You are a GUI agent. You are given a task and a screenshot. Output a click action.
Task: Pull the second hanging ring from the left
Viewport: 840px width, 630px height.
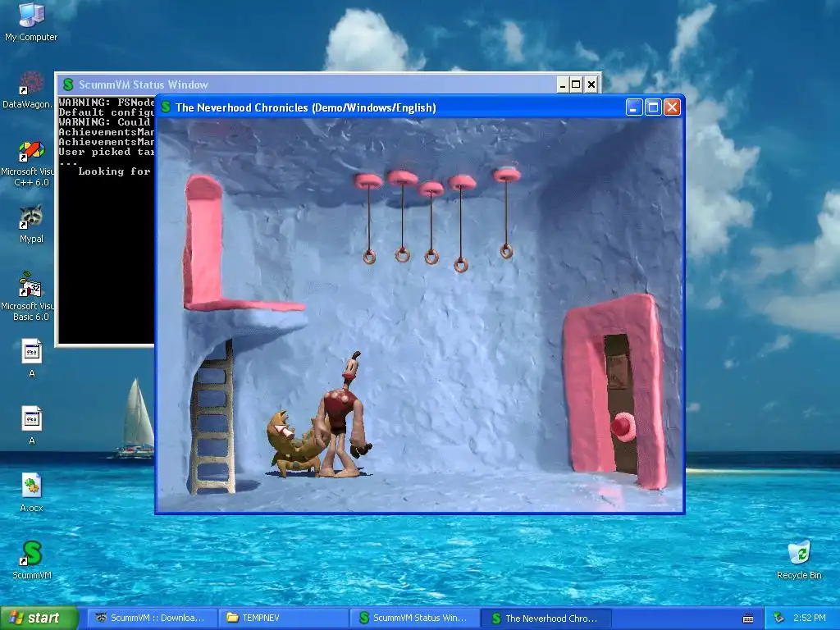pos(402,254)
